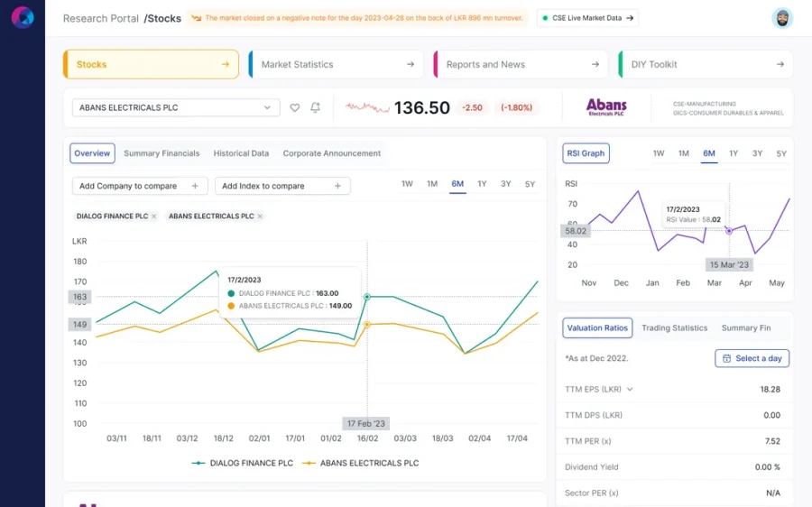The width and height of the screenshot is (812, 507).
Task: Switch to Historical Data tab
Action: (241, 153)
